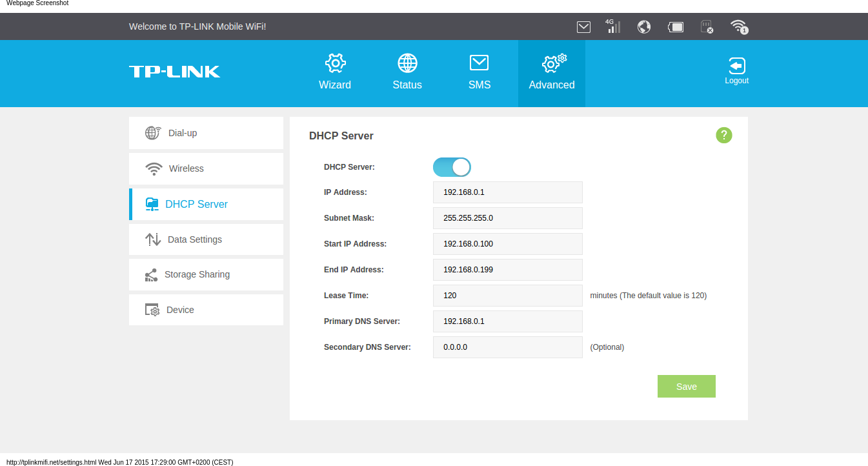
Task: Log out using the Logout icon
Action: [736, 71]
